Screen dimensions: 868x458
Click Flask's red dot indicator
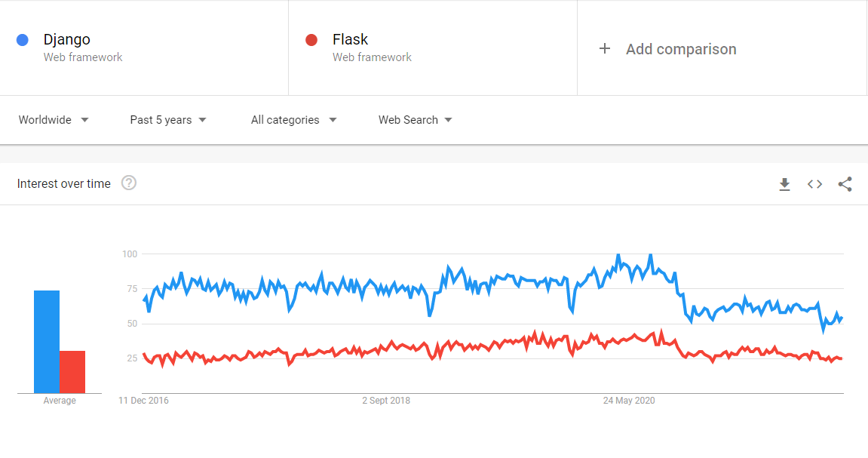tap(311, 40)
